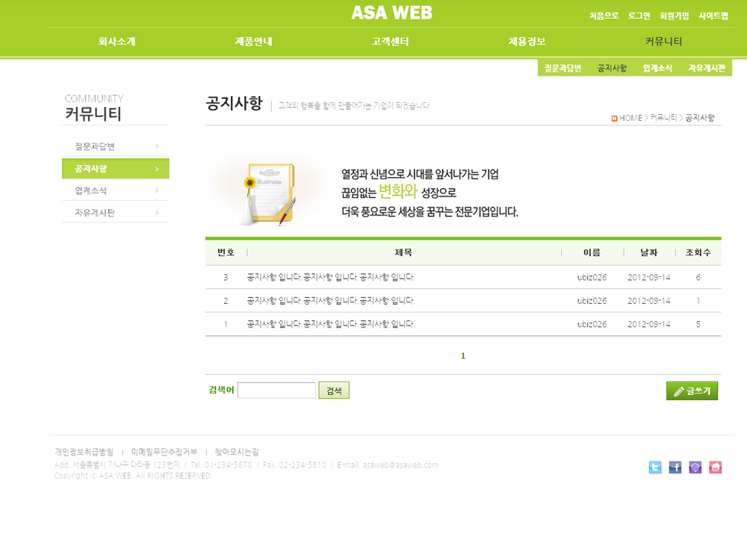Switch to 자유게시판 in the top submenu
Screen dimensions: 747x560
[x=707, y=68]
